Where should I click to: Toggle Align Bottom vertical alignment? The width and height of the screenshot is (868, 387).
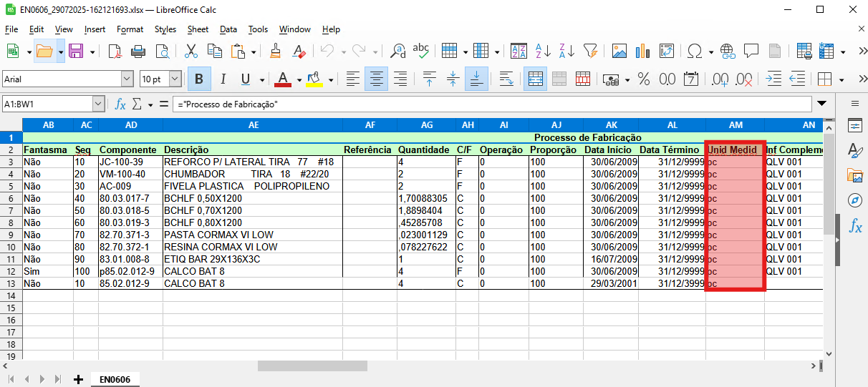click(x=476, y=79)
